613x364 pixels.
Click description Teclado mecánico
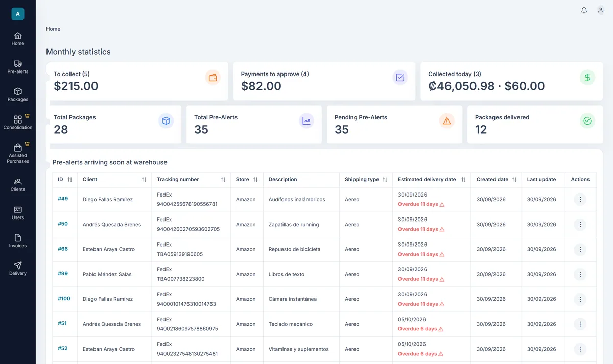click(291, 324)
